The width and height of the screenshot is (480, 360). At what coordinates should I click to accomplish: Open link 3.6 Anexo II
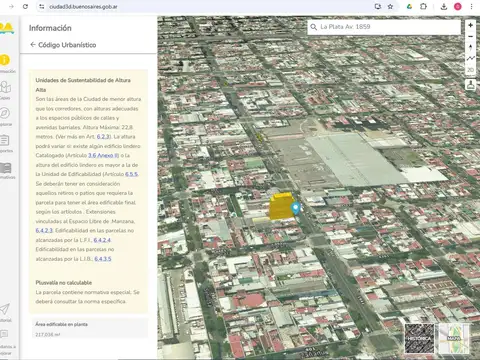point(103,155)
